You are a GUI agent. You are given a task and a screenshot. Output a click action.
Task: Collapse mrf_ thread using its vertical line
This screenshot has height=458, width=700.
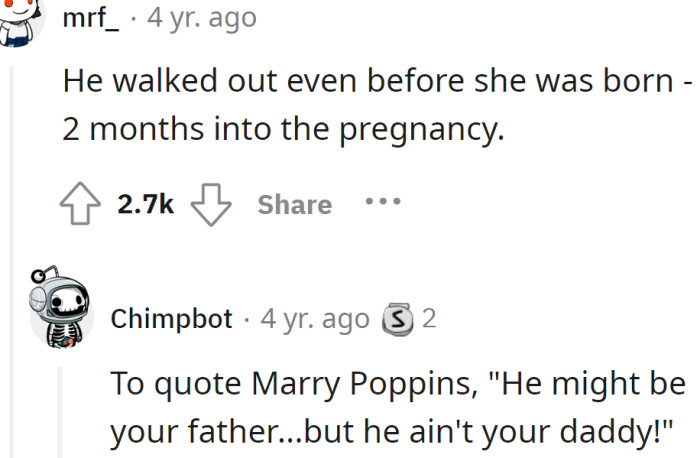[13, 250]
